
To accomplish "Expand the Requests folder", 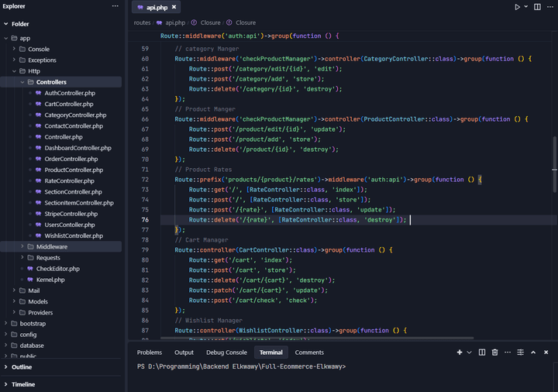I will [x=22, y=257].
